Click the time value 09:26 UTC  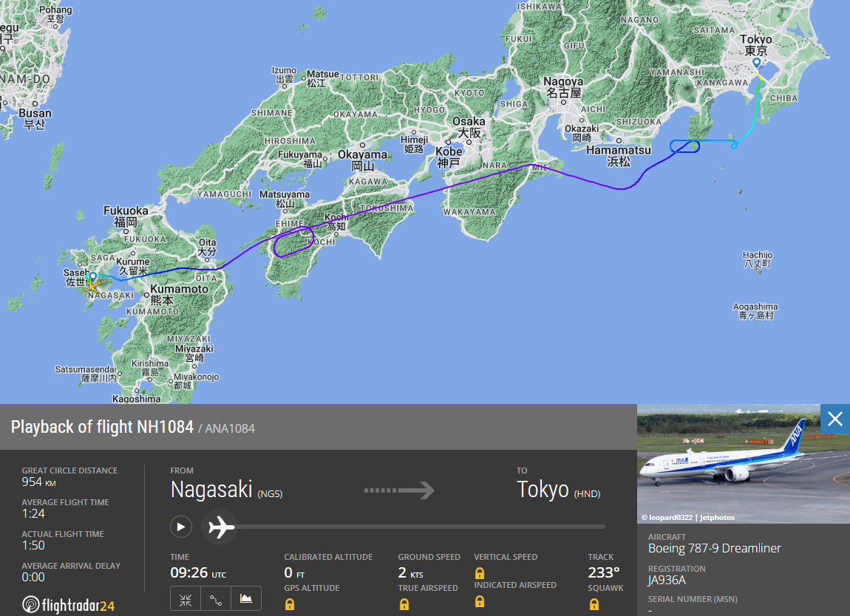(x=198, y=572)
